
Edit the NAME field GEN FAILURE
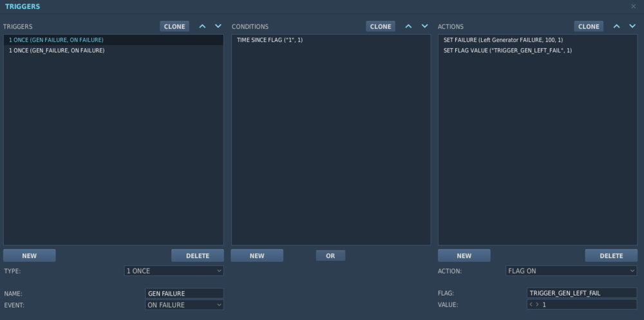tap(184, 294)
